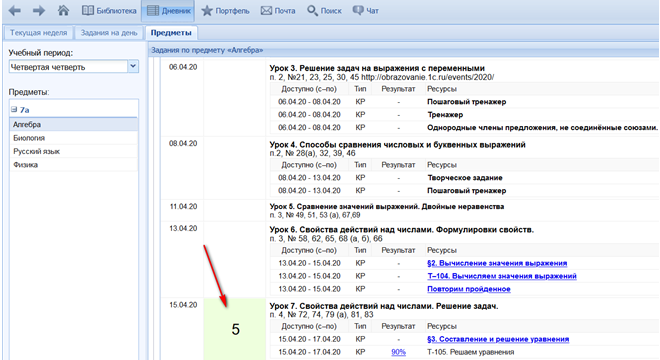Viewport: 660px width, 360px height.
Task: Click Урок 6 lesson title
Action: click(x=402, y=230)
